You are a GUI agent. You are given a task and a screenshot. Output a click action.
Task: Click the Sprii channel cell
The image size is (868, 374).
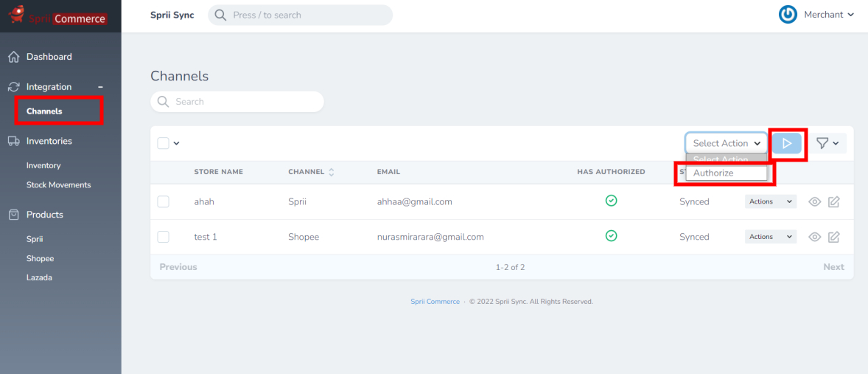(298, 201)
